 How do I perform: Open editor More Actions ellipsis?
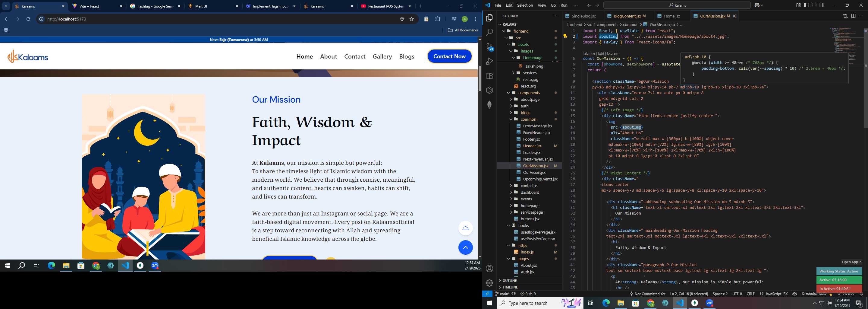861,16
